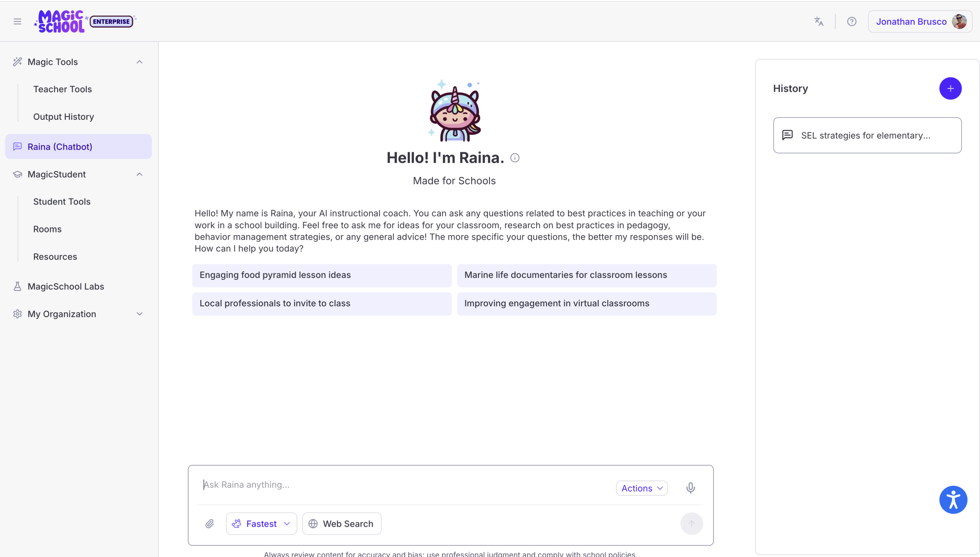Open Jonathan Brusco account menu
Viewport: 980px width, 557px height.
[920, 21]
